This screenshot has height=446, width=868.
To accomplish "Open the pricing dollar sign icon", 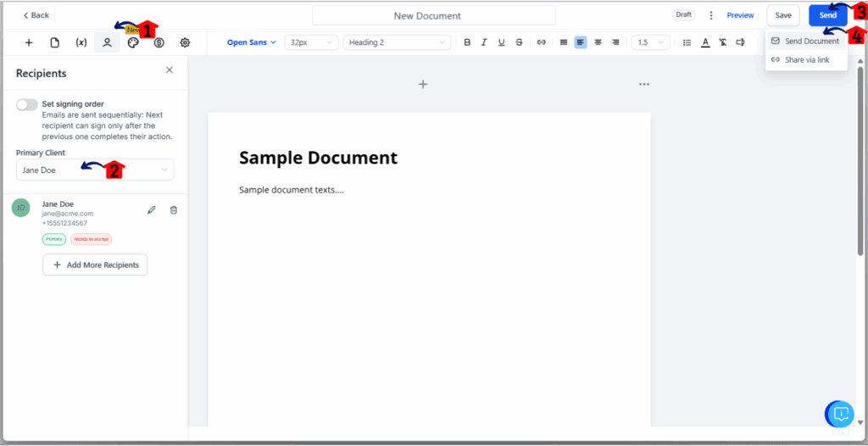I will coord(159,42).
